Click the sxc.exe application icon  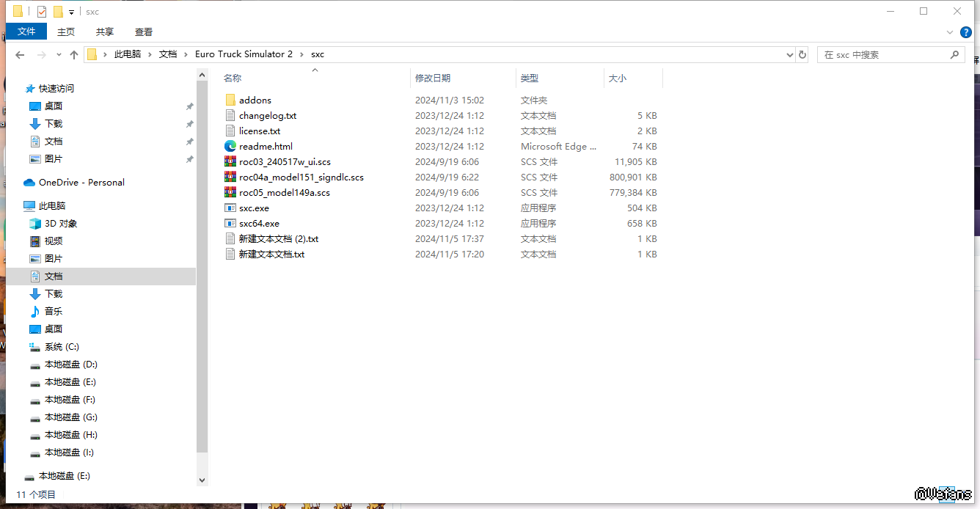click(x=230, y=208)
